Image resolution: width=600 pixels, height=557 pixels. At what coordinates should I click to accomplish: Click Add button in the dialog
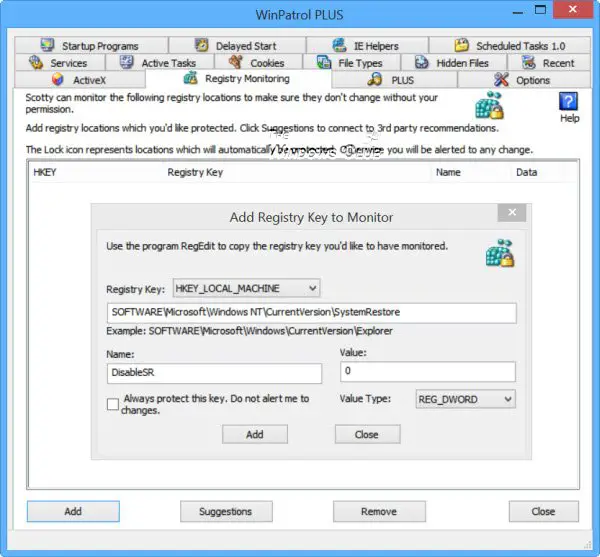point(255,434)
